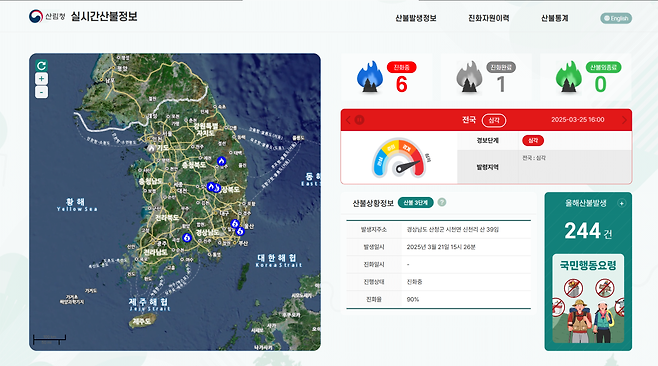The image size is (658, 366).
Task: Click the 발령지역 row label
Action: 488,167
